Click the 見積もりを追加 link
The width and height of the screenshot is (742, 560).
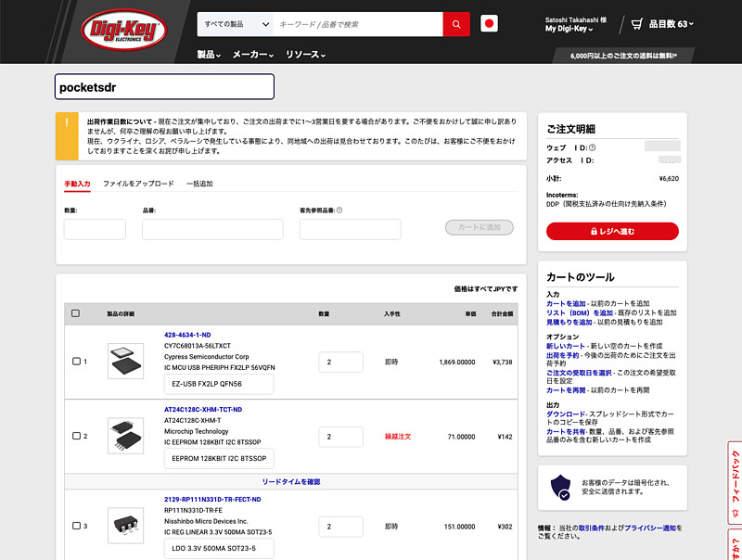tap(569, 322)
